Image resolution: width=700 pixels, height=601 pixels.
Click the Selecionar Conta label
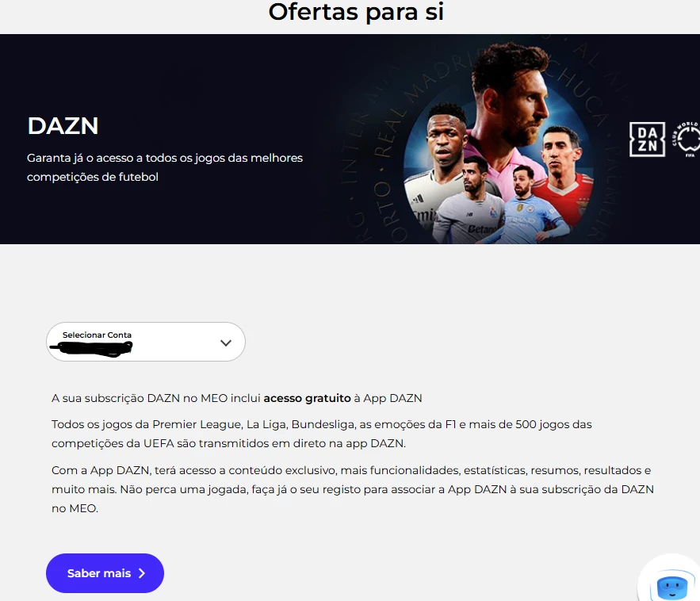click(97, 335)
